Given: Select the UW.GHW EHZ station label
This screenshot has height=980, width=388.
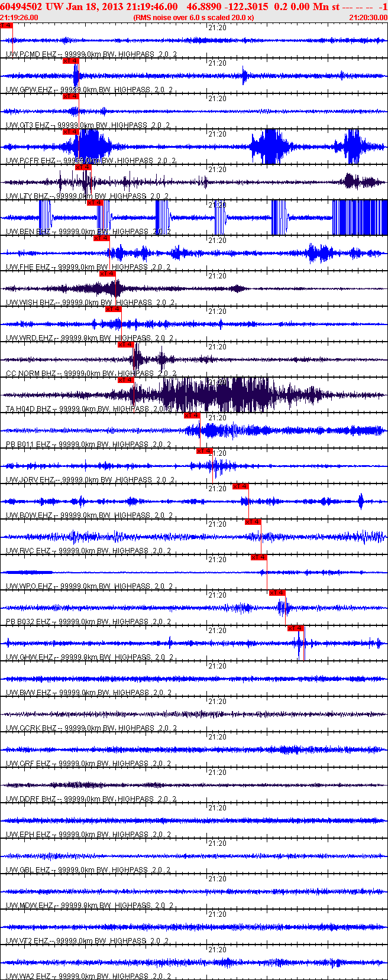Looking at the screenshot, I should coord(29,657).
